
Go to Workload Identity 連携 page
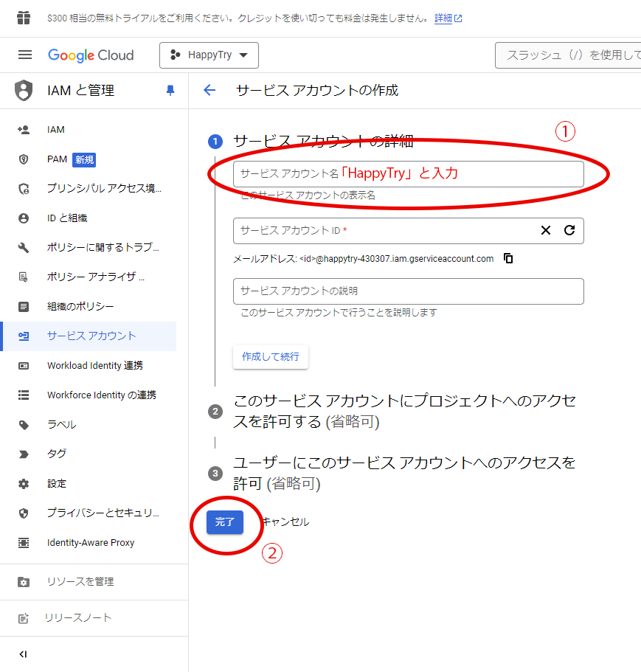pos(94,366)
